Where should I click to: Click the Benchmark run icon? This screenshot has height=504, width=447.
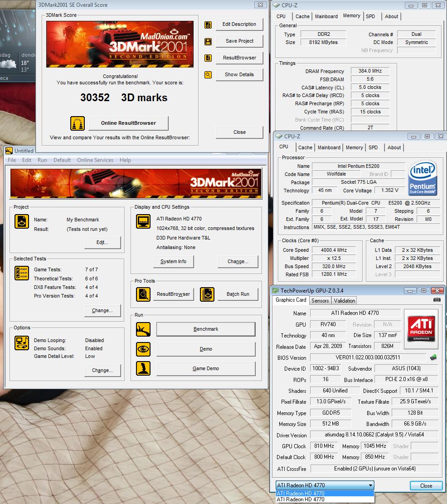[x=143, y=329]
